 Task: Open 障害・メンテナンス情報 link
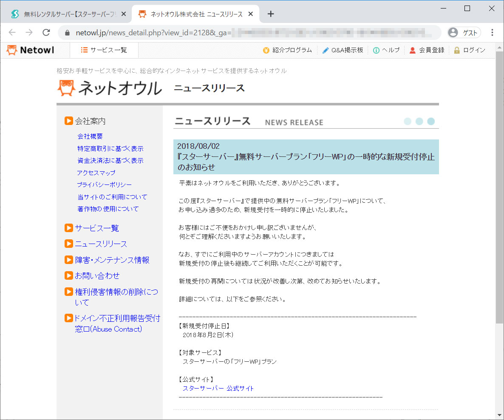tap(112, 260)
